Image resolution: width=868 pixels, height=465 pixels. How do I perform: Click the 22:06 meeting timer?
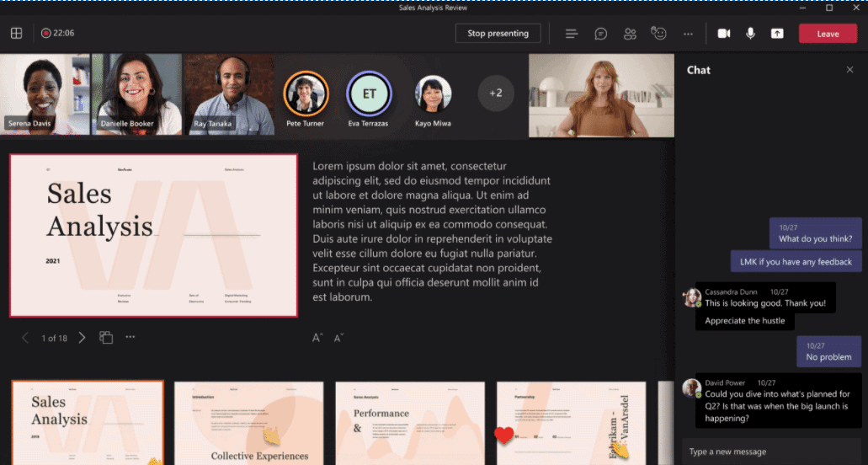click(64, 33)
